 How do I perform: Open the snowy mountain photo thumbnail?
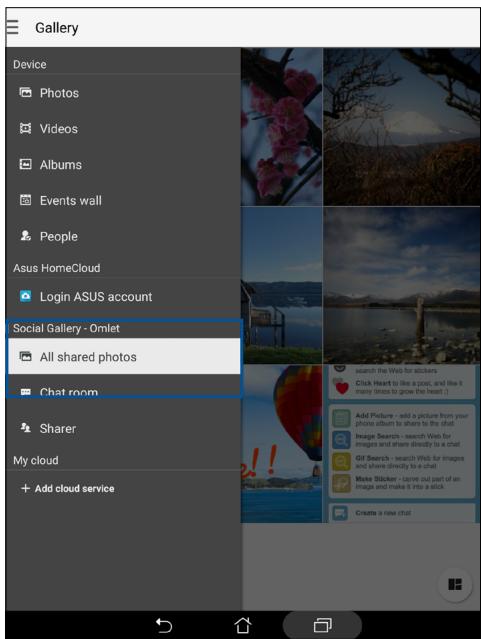point(402,127)
